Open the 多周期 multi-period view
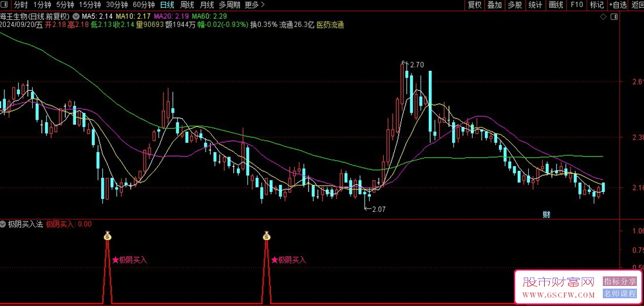644x306 pixels. (x=229, y=5)
